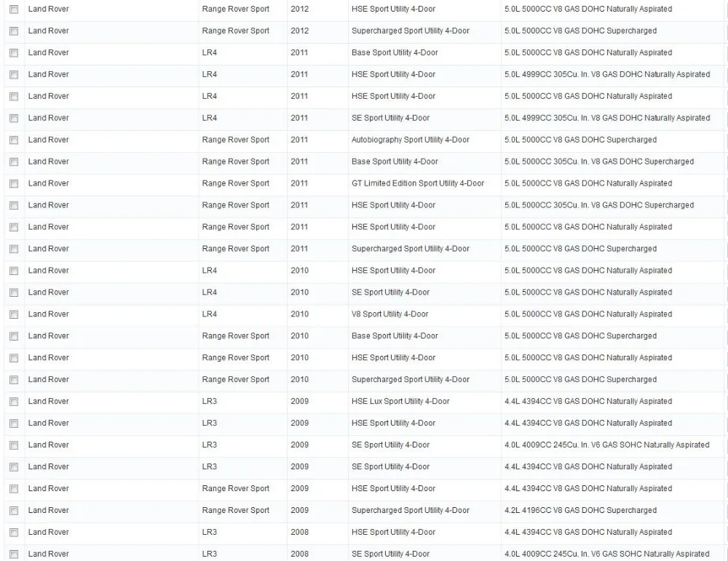Check 2009 LR3 SE 4.0L V6 row box
Screen dimensions: 728x561
tap(14, 445)
